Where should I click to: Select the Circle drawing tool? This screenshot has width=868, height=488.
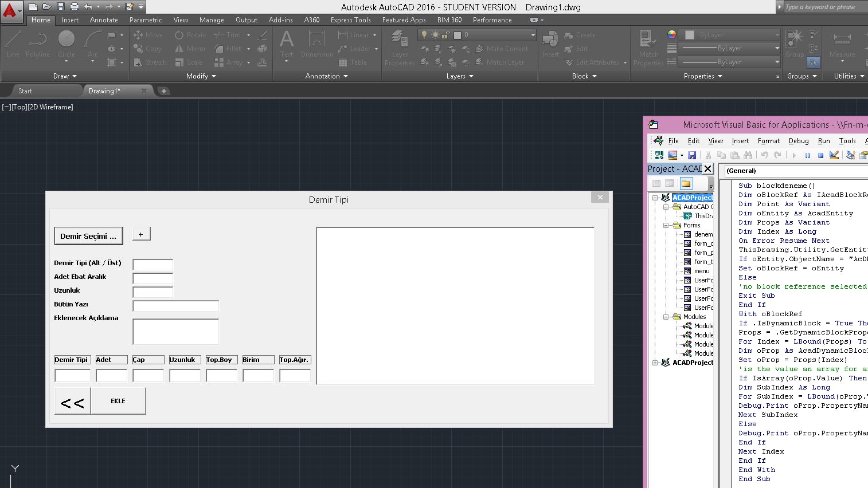click(x=66, y=46)
